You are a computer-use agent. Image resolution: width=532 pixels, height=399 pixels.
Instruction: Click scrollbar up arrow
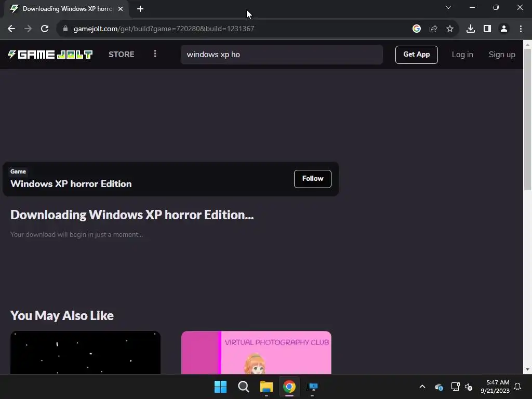point(527,45)
